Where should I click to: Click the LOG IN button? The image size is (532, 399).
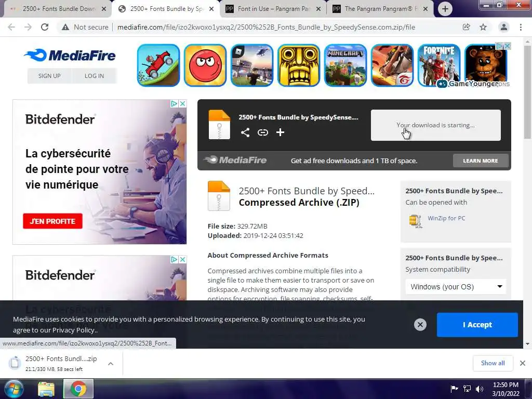point(95,76)
